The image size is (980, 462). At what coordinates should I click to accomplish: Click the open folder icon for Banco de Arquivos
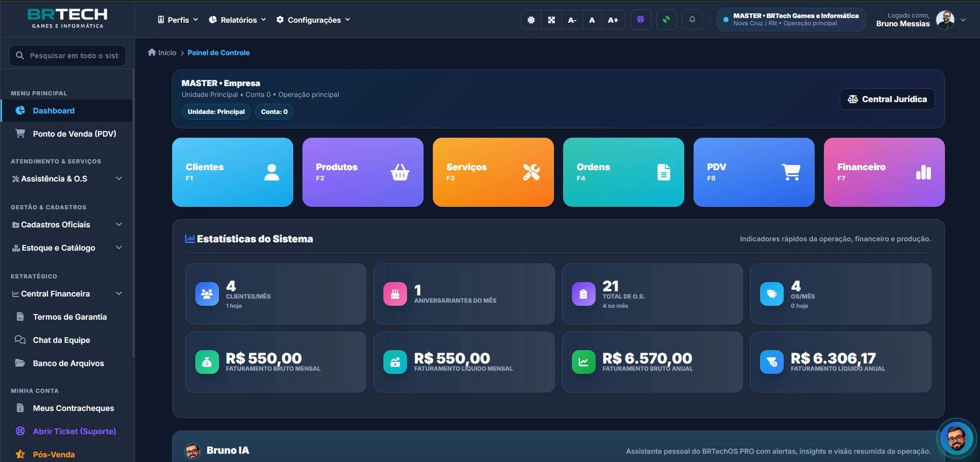point(20,362)
